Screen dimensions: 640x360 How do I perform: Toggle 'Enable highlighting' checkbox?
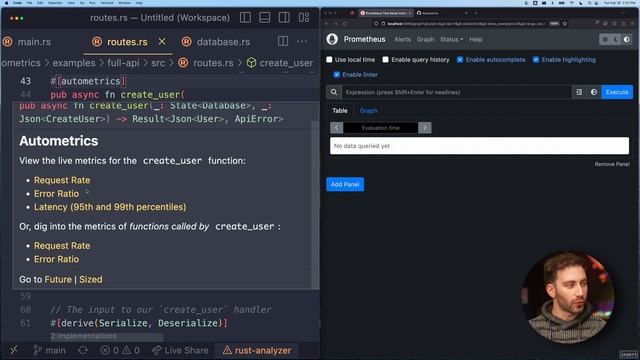point(536,60)
